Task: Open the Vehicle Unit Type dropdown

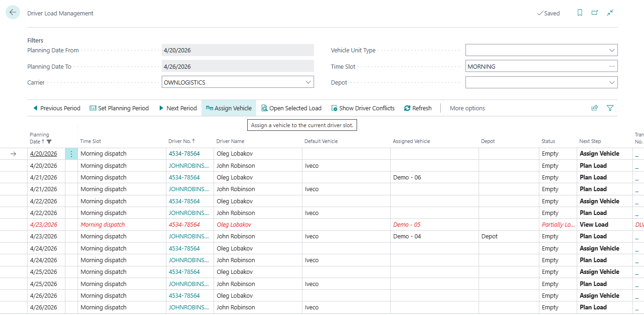Action: [612, 50]
